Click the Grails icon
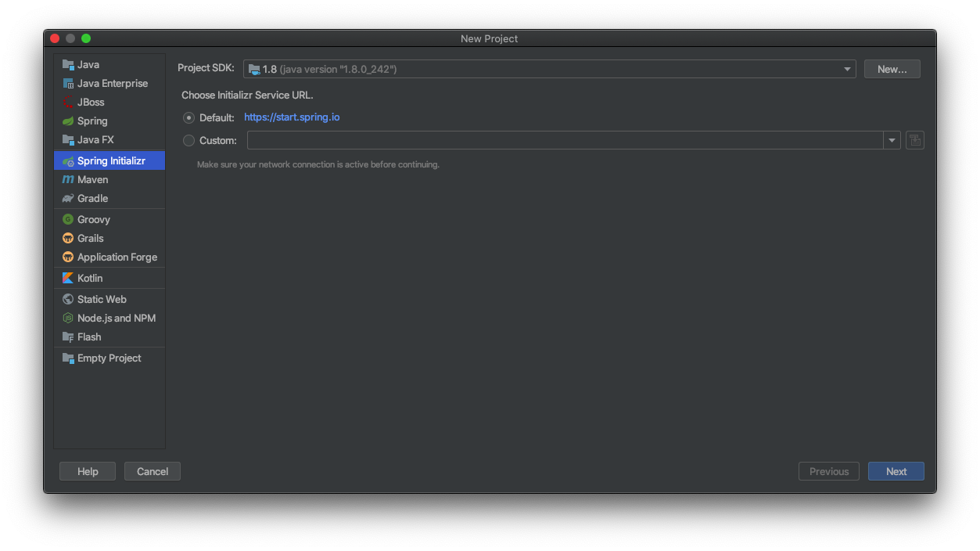 click(68, 238)
